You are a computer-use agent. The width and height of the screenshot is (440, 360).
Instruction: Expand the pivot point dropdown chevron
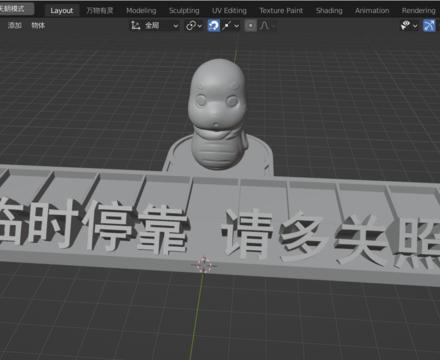pos(200,26)
